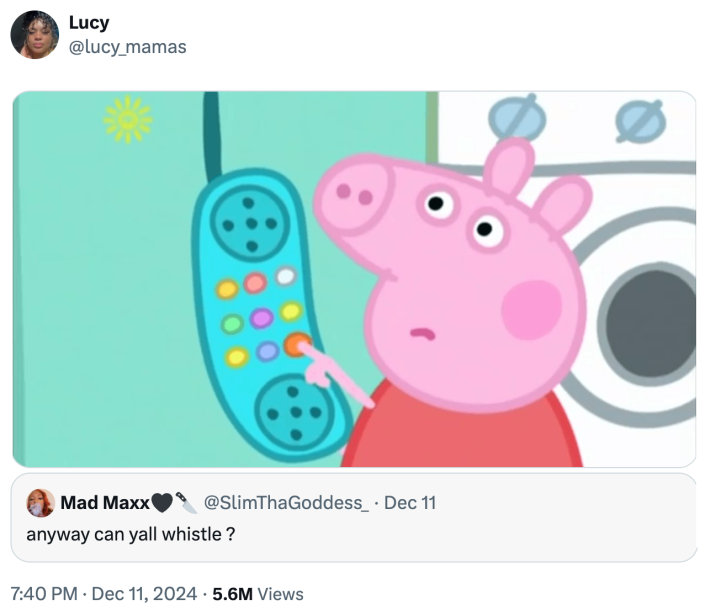Click the knife emoji beside Mad Maxx
The image size is (710, 615).
click(185, 502)
